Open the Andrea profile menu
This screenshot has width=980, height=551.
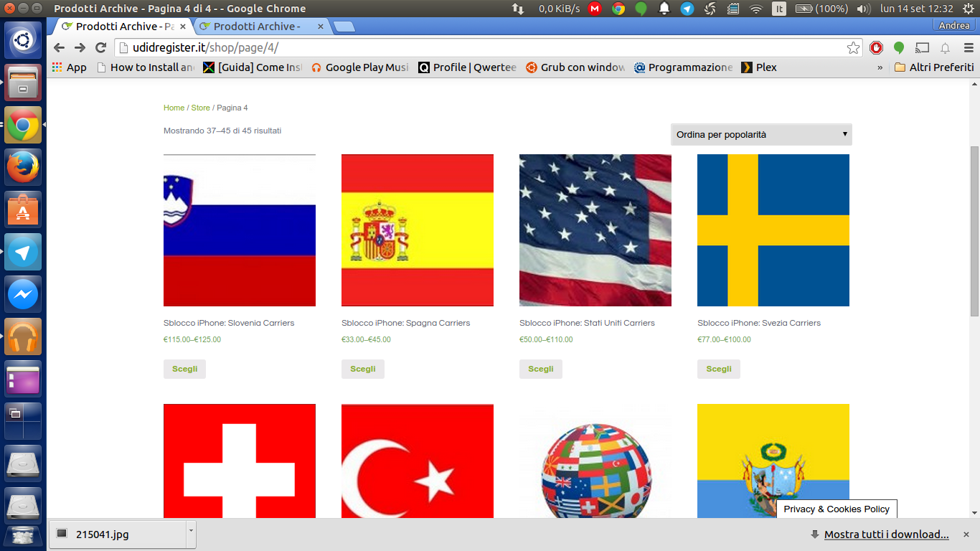pyautogui.click(x=954, y=25)
